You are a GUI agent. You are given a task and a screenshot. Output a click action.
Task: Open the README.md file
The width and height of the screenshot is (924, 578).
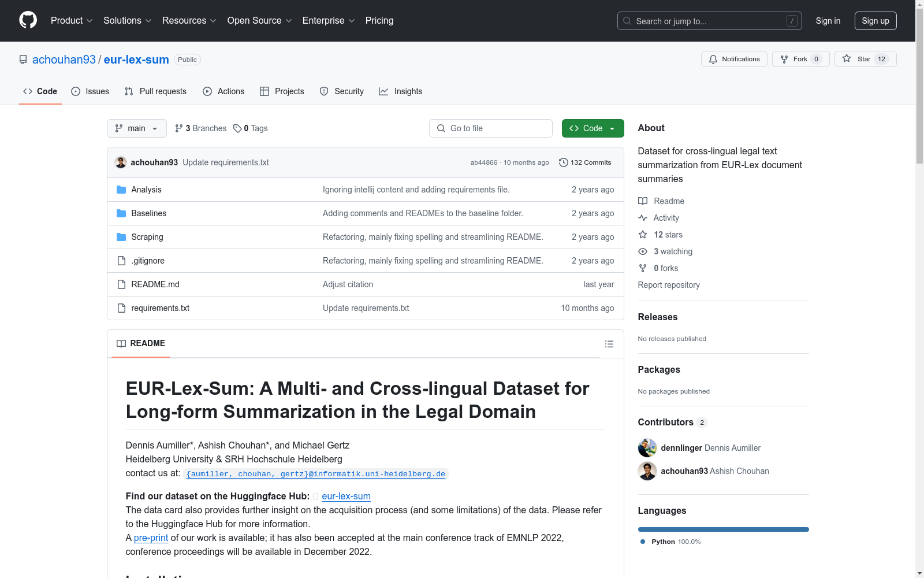click(155, 284)
